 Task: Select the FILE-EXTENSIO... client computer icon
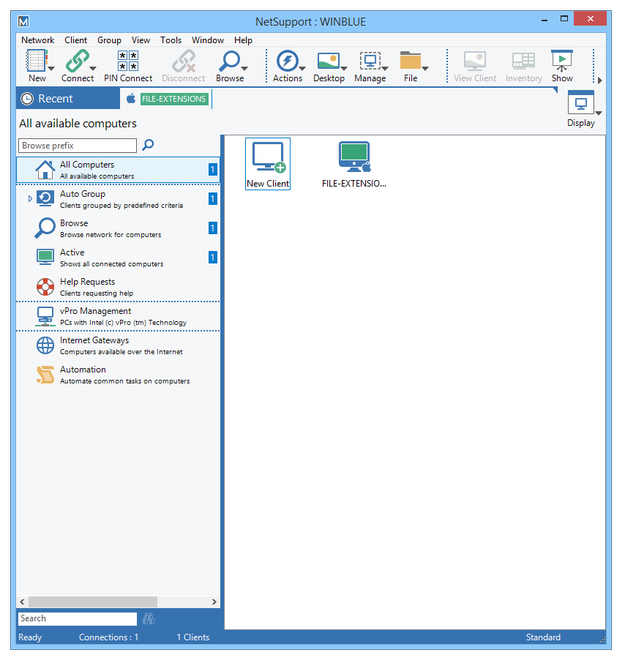(x=354, y=164)
